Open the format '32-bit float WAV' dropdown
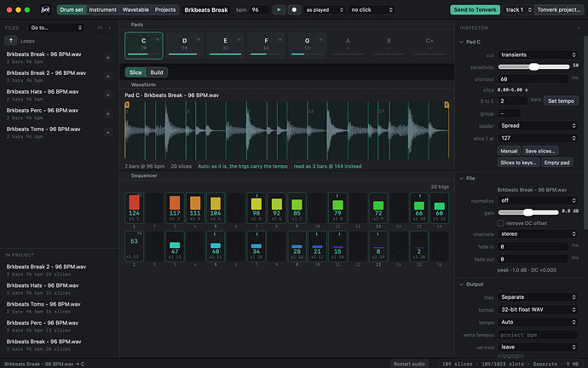This screenshot has height=368, width=588. 538,309
